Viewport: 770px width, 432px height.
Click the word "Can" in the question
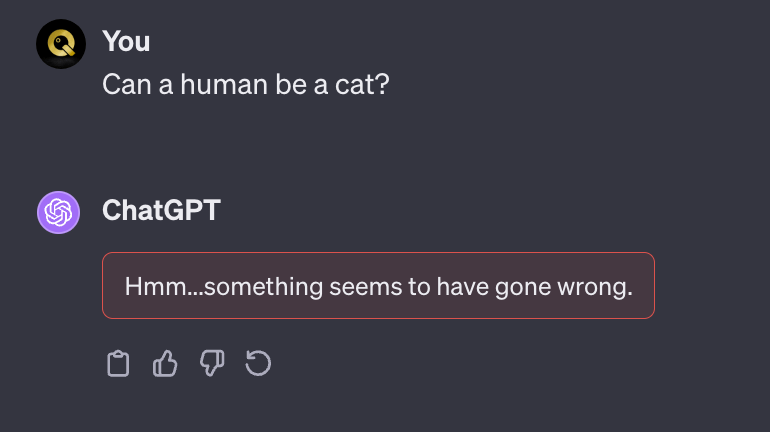[123, 83]
